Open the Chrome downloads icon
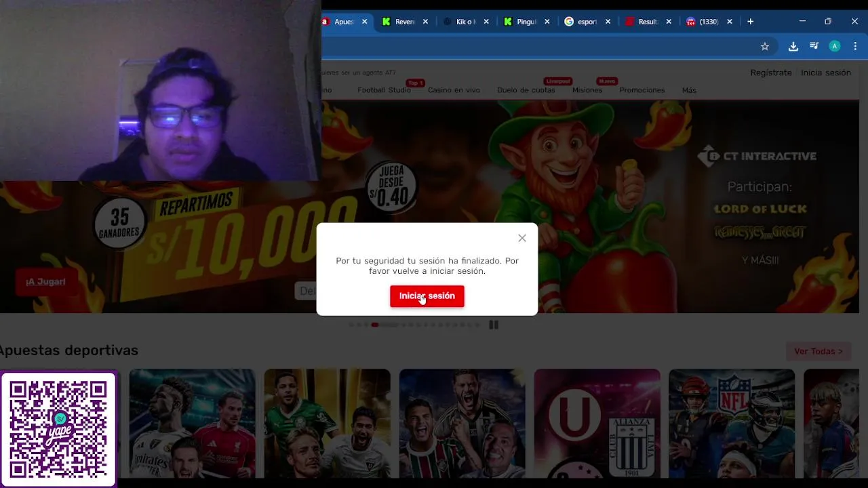 (793, 46)
